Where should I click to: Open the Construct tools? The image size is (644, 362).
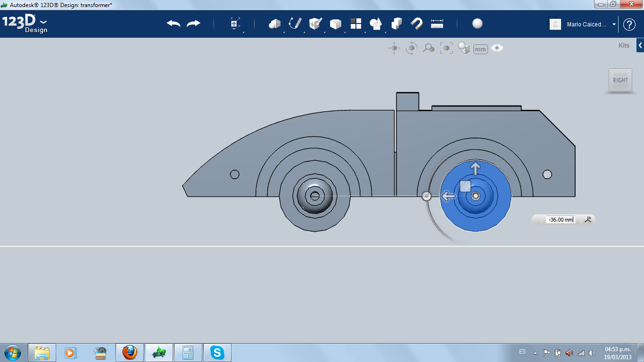click(315, 24)
